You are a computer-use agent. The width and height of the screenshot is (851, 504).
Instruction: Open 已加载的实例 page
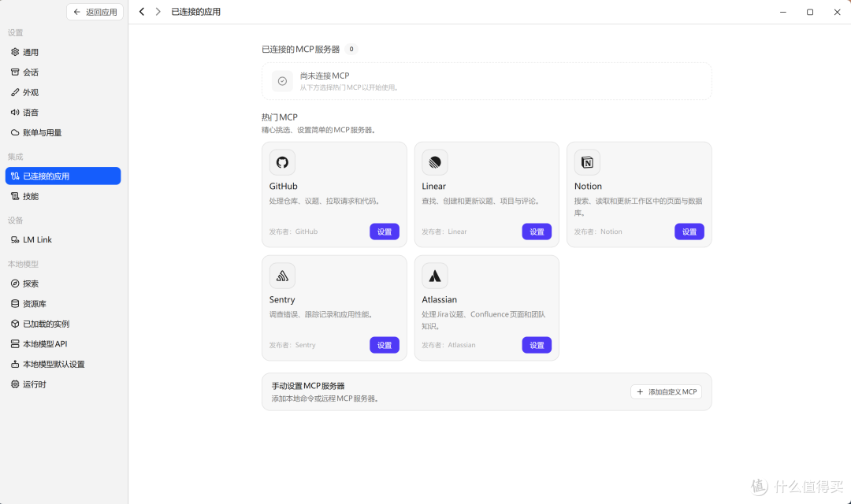pos(63,324)
